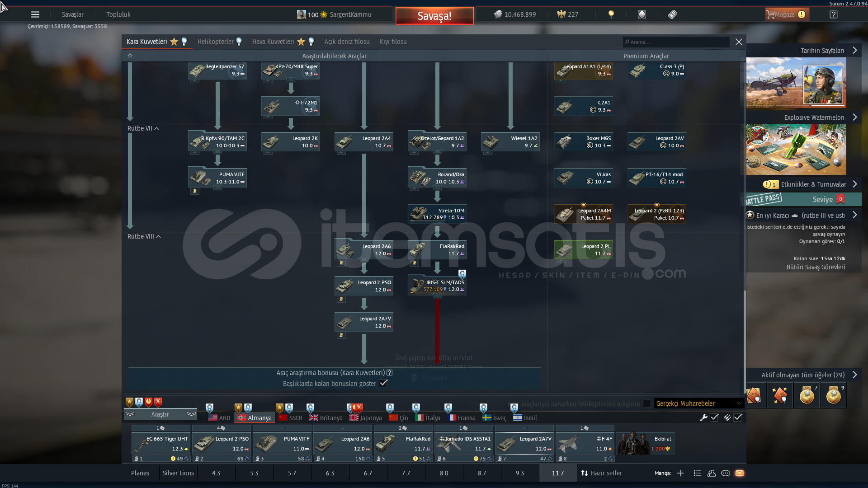Switch to Açık deniz filosu tab
The image size is (868, 488).
pos(347,42)
